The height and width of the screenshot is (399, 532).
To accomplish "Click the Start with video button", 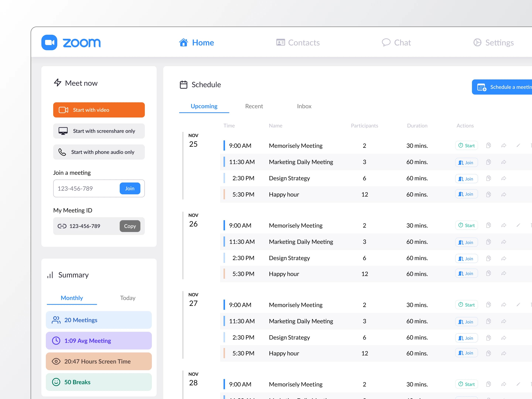I will point(99,110).
